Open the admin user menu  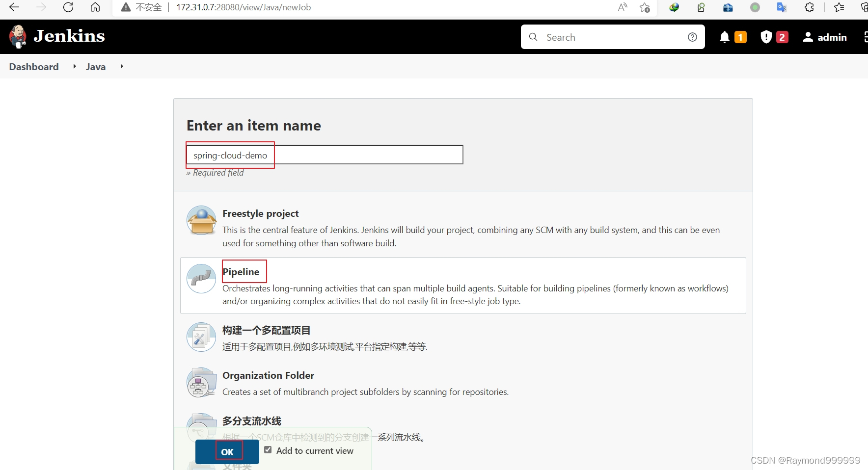click(825, 37)
